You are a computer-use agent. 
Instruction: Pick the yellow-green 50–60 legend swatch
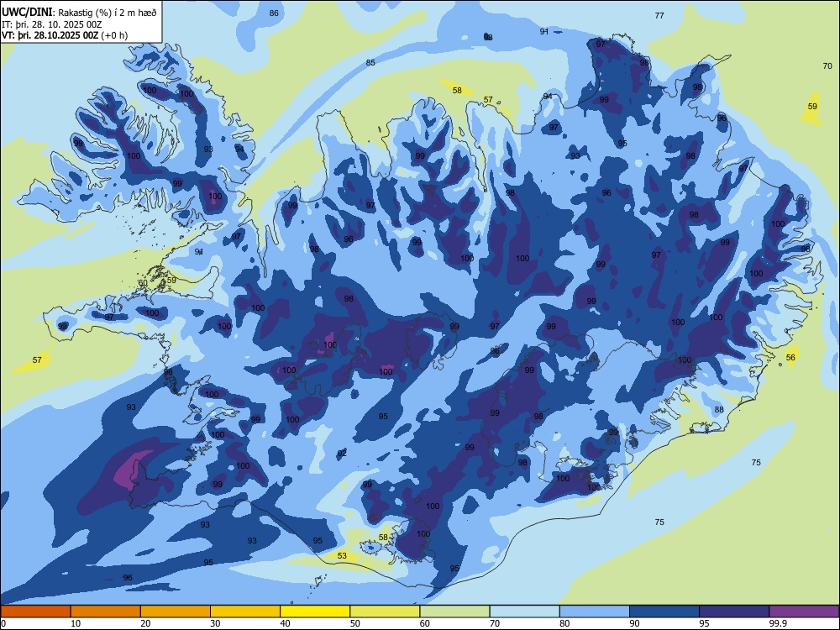385,612
